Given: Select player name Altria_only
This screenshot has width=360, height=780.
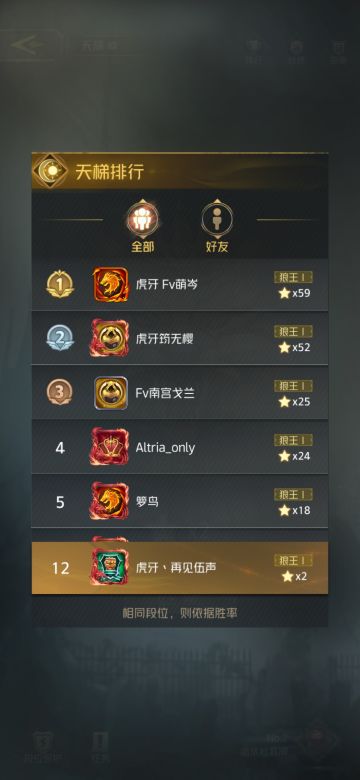Looking at the screenshot, I should click(165, 447).
